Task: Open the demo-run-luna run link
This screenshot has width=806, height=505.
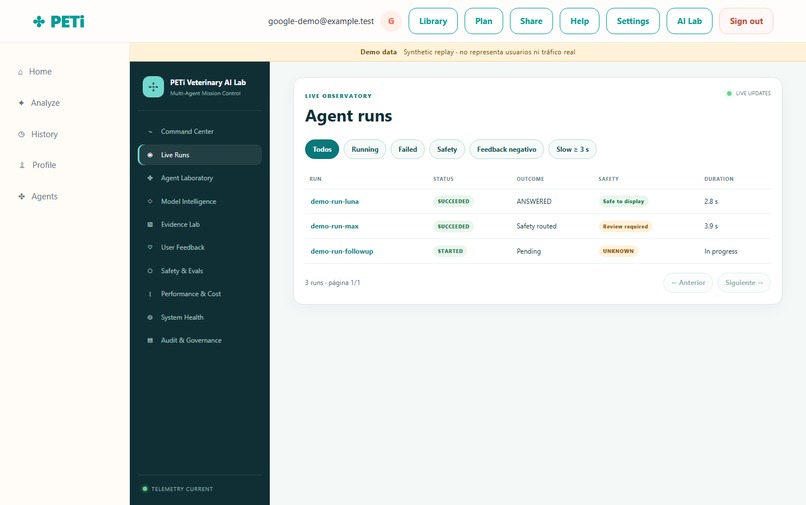Action: point(335,202)
